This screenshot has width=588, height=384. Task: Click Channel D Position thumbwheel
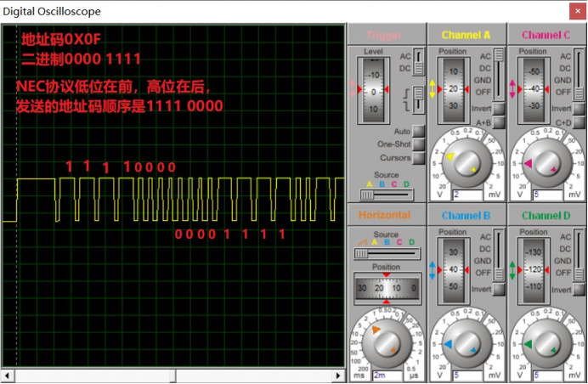534,270
